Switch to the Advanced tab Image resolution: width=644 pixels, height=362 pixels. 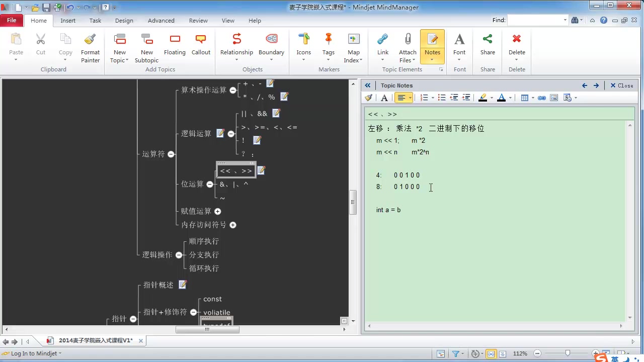pyautogui.click(x=161, y=21)
